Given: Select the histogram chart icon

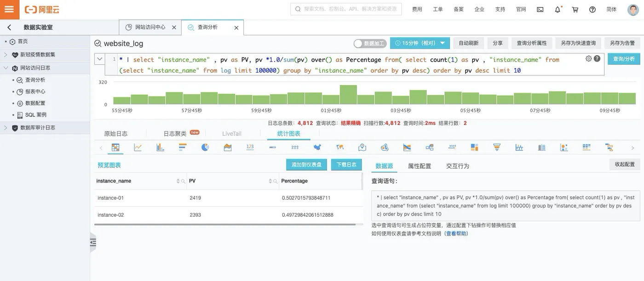Looking at the screenshot, I should (x=519, y=147).
